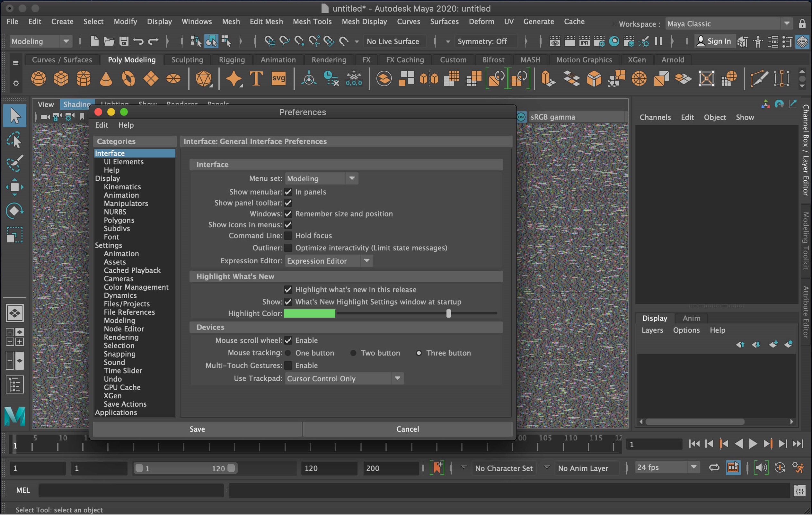This screenshot has width=812, height=515.
Task: Click the polygon torus shelf icon
Action: coord(128,79)
